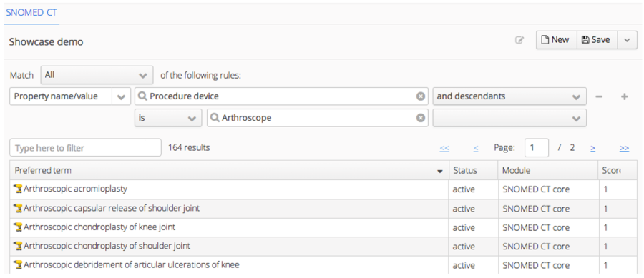Image resolution: width=644 pixels, height=278 pixels.
Task: Switch to the SNOMED CT tab
Action: click(x=31, y=12)
